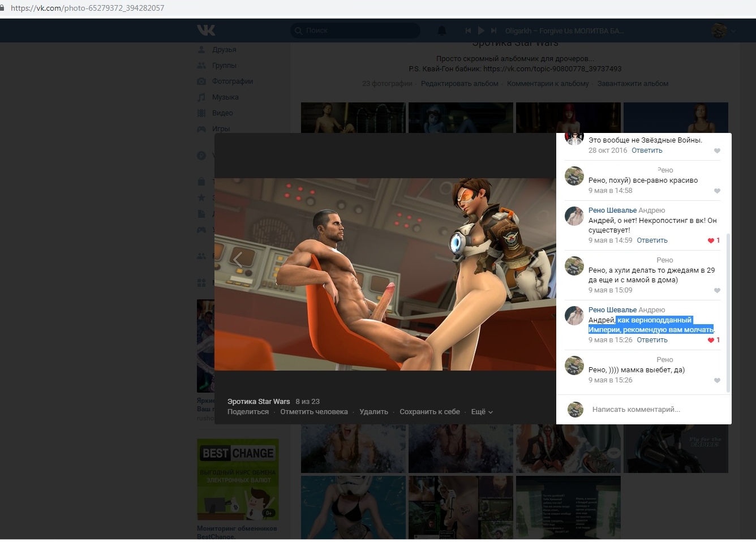Click the VK logo in header
The image size is (756, 542).
coord(207,31)
